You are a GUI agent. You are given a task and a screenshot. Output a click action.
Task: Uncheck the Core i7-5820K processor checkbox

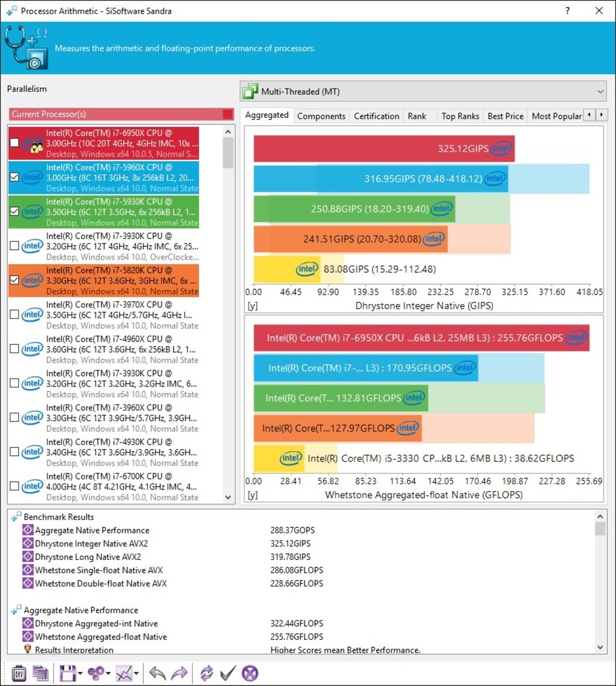coord(15,280)
